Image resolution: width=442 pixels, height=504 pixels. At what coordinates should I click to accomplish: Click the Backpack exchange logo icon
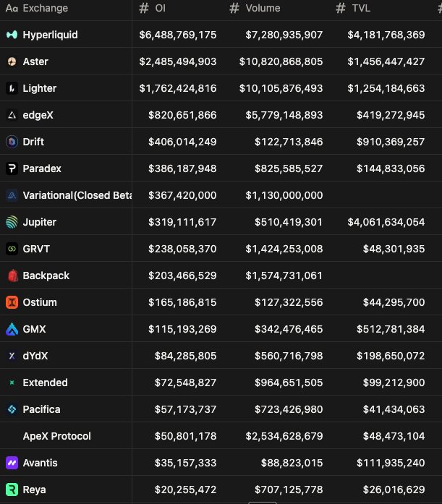coord(12,276)
